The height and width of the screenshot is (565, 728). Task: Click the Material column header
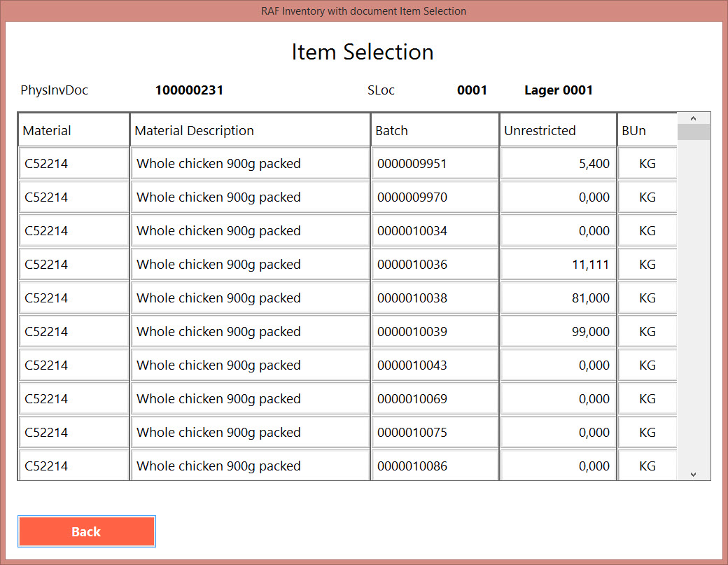click(x=73, y=130)
